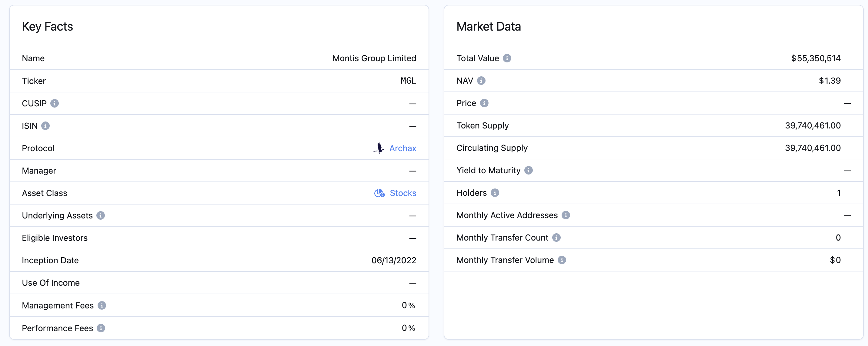Click the MGL ticker value
Image resolution: width=868 pixels, height=346 pixels.
pyautogui.click(x=408, y=81)
